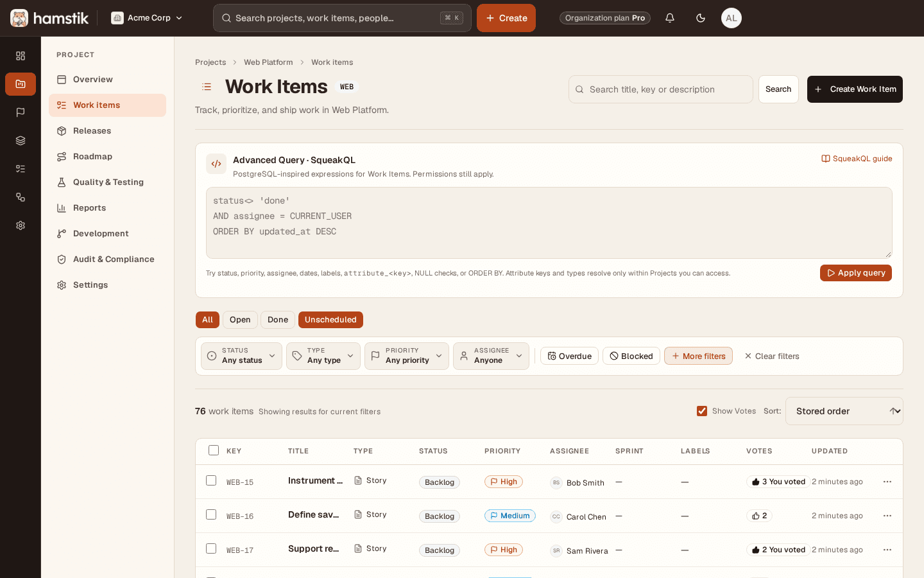Viewport: 924px width, 578px height.
Task: Switch to the Open tab
Action: coord(240,320)
